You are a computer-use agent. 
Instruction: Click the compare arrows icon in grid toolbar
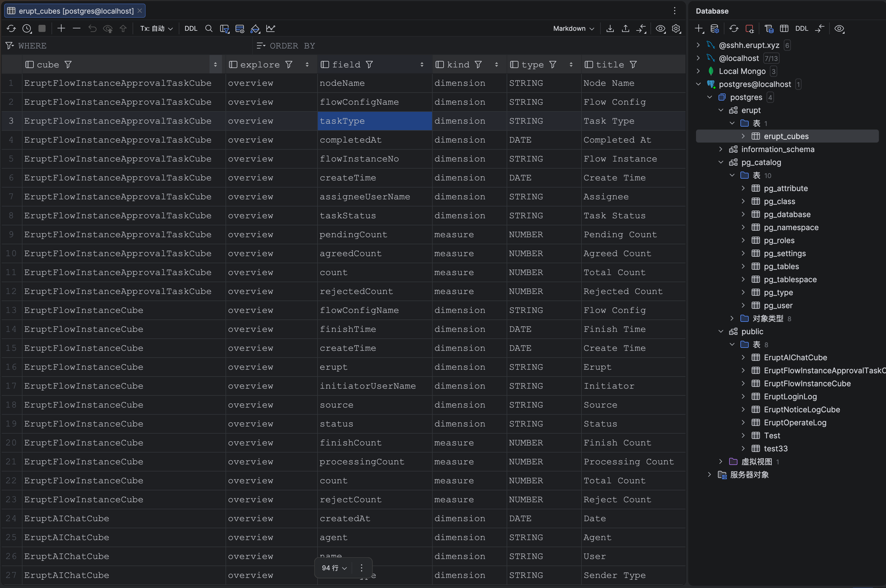click(x=641, y=28)
